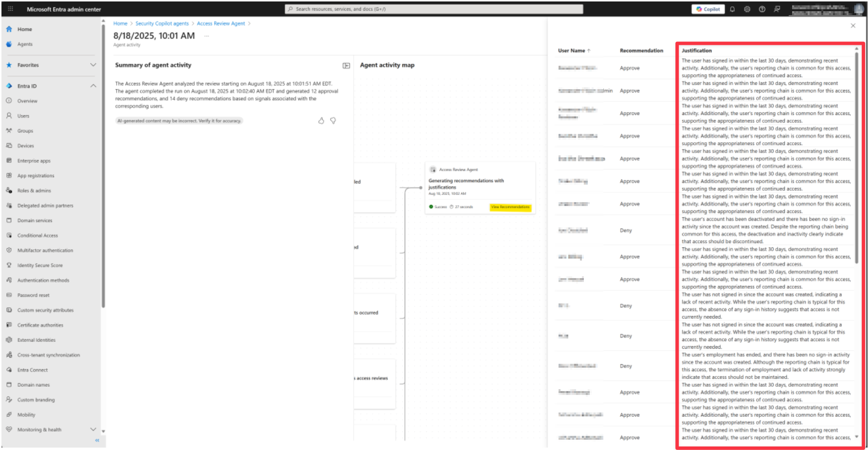This screenshot has height=450, width=868.
Task: Click the Justification column header
Action: click(697, 51)
